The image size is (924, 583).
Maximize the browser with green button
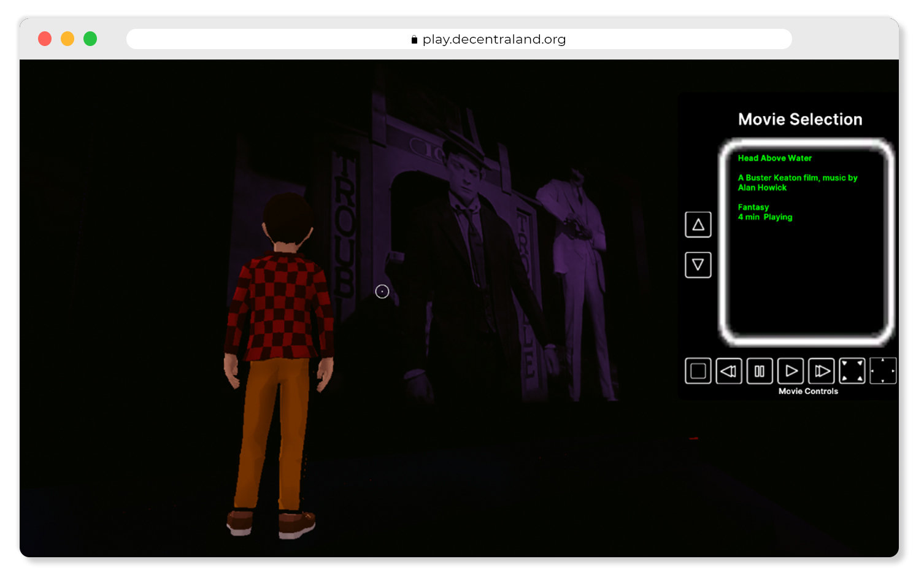click(x=90, y=39)
